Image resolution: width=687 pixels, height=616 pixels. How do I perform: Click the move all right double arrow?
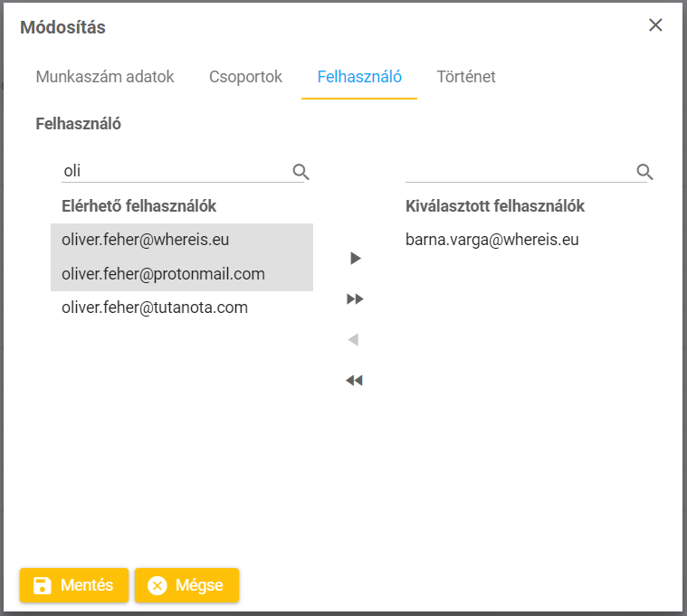(355, 299)
